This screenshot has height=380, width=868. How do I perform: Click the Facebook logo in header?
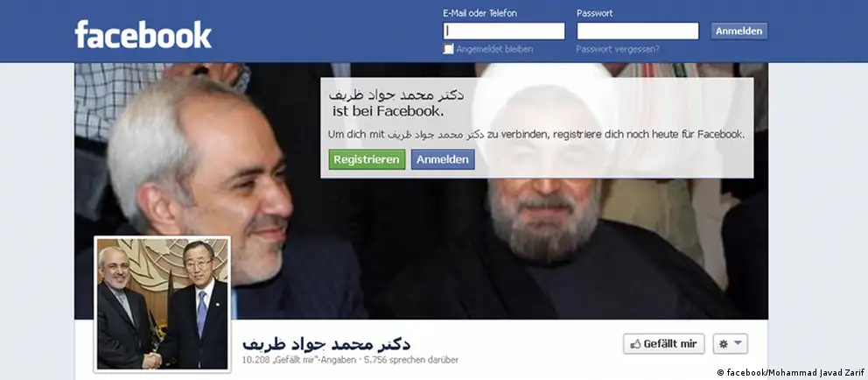tap(143, 34)
